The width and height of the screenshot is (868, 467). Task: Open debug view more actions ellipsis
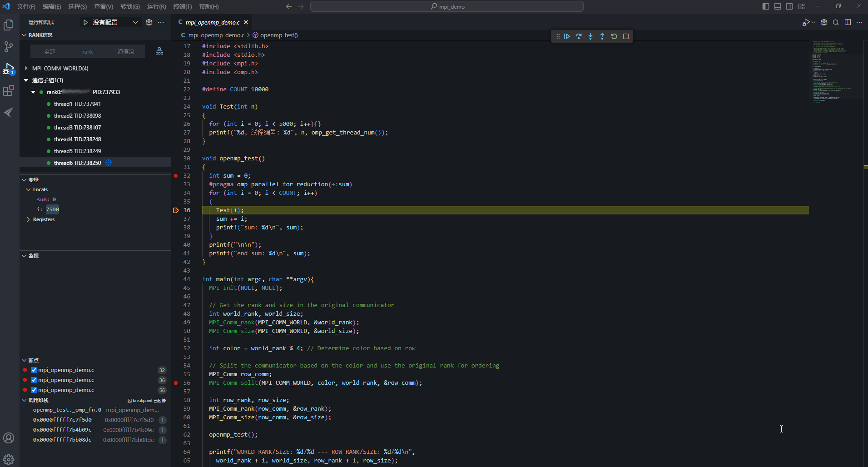pyautogui.click(x=161, y=22)
